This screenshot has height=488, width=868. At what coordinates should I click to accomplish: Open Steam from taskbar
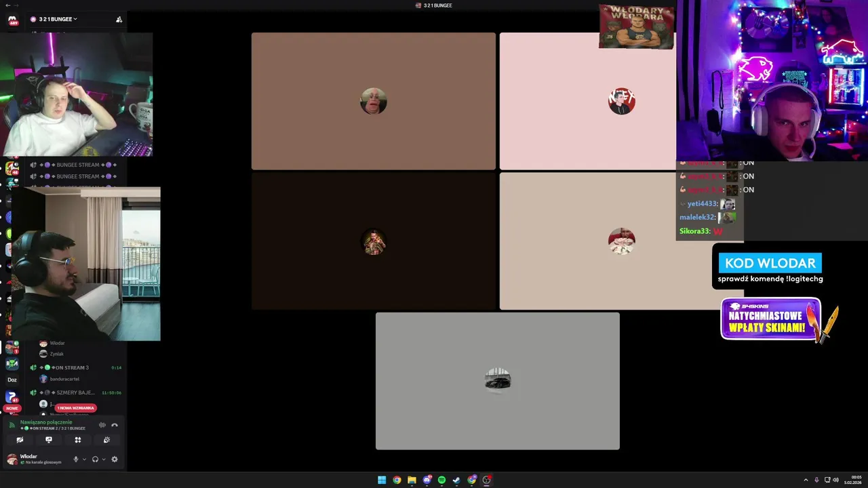point(456,480)
